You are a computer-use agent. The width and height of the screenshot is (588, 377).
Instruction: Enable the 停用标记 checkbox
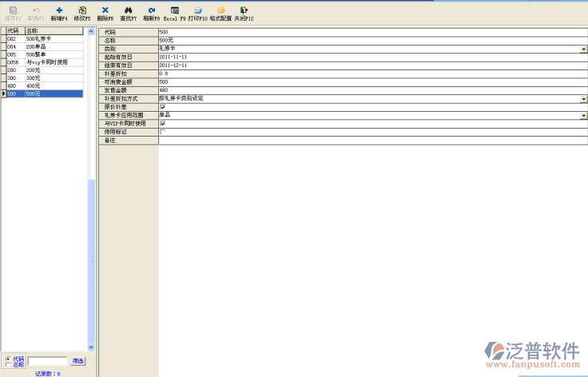point(163,132)
